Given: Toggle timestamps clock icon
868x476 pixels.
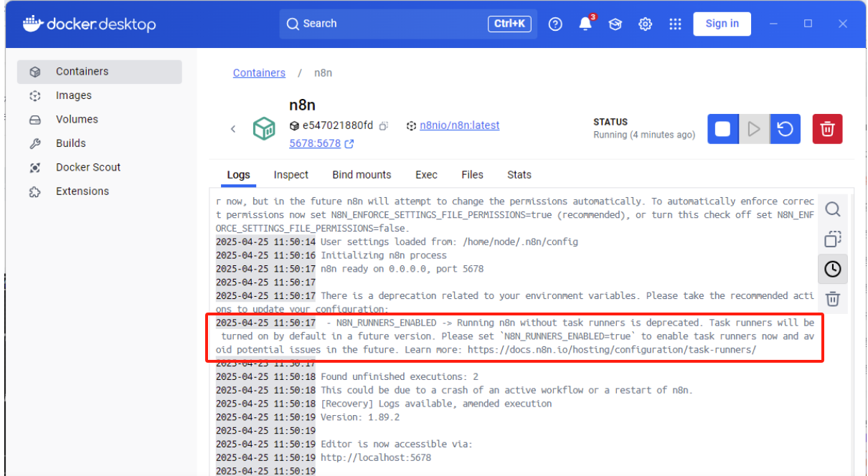Looking at the screenshot, I should click(x=833, y=269).
